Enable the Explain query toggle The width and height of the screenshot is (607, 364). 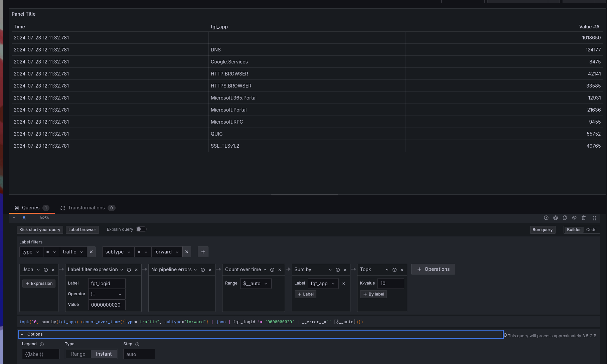(141, 229)
